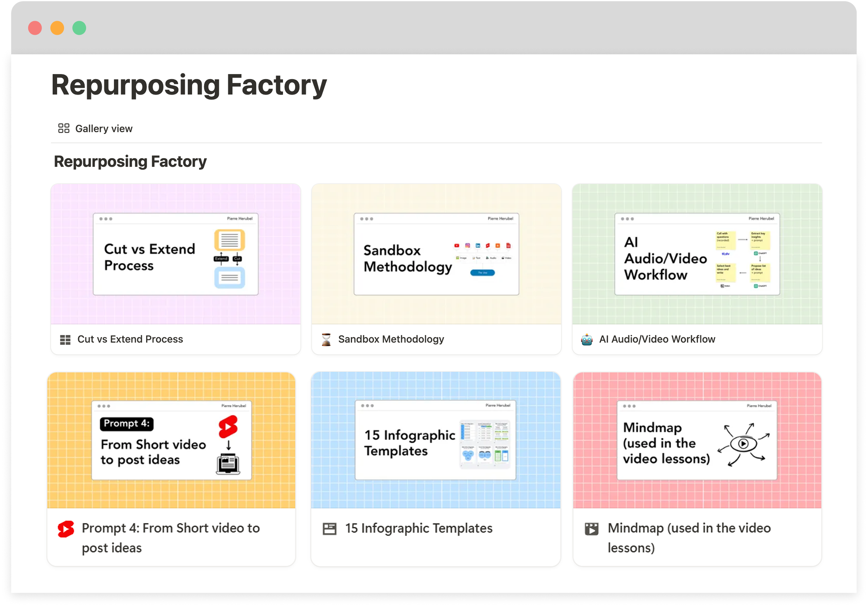Click the hourglass icon beside Sandbox Methodology
The height and width of the screenshot is (607, 868).
click(326, 339)
